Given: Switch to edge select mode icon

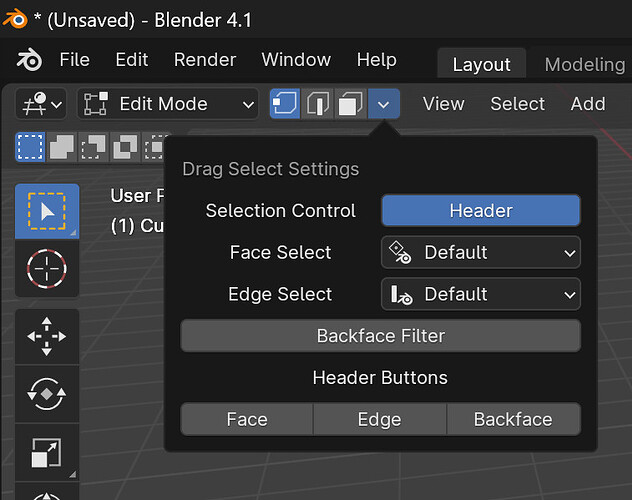Looking at the screenshot, I should (317, 104).
